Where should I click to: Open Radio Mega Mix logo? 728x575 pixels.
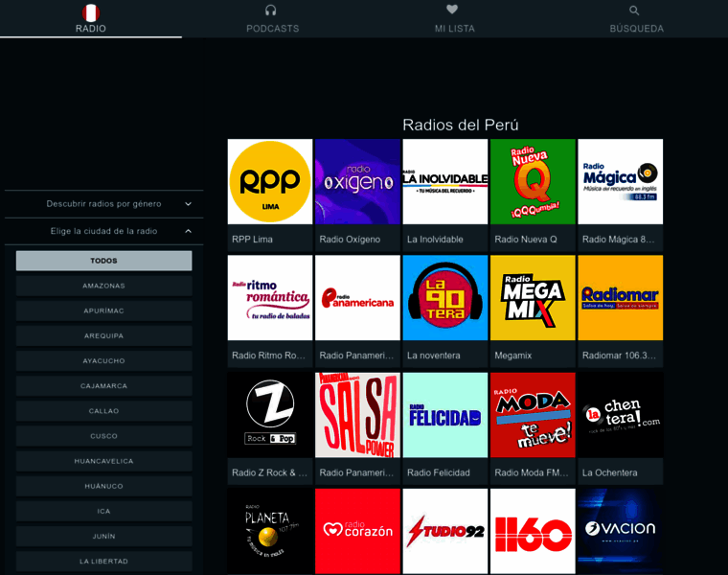pos(533,298)
